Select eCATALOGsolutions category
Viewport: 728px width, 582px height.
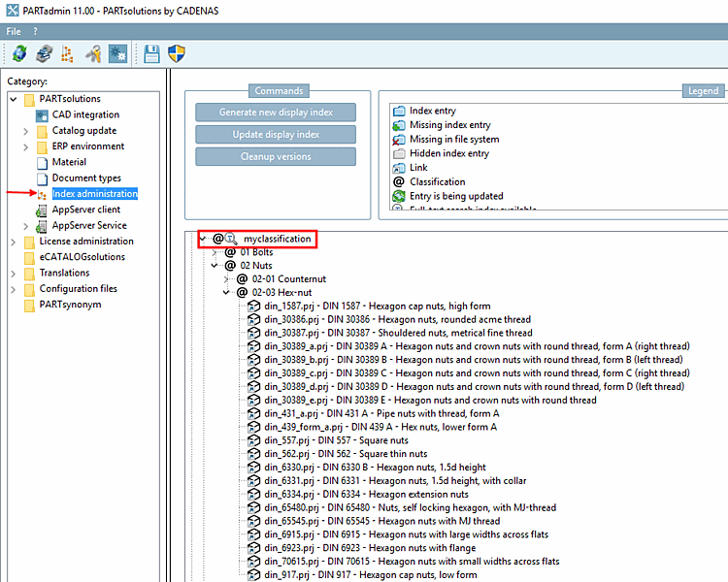tap(83, 257)
